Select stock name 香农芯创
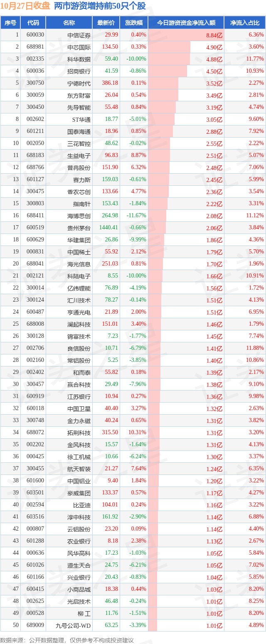The height and width of the screenshot is (644, 266). 79,192
